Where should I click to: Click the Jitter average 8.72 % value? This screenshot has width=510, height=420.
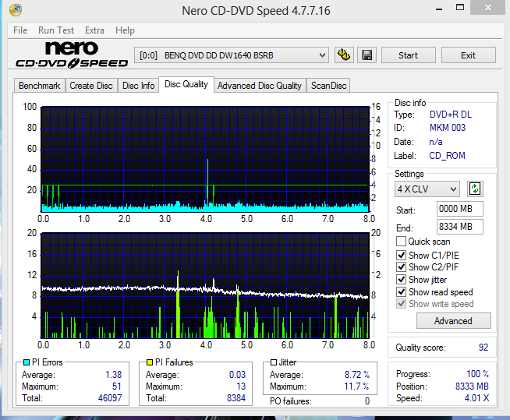pyautogui.click(x=357, y=375)
